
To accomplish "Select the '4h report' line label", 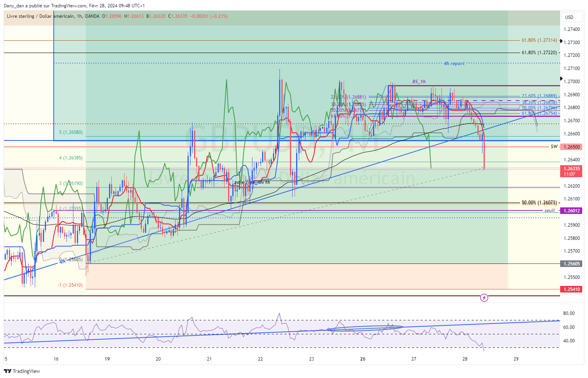I will [454, 63].
